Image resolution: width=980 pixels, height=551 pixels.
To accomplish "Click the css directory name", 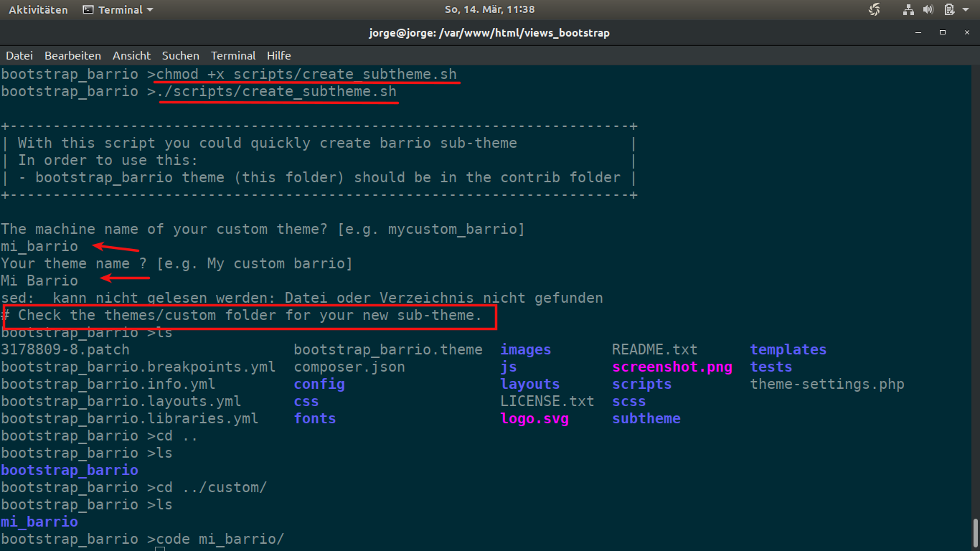I will [x=306, y=401].
